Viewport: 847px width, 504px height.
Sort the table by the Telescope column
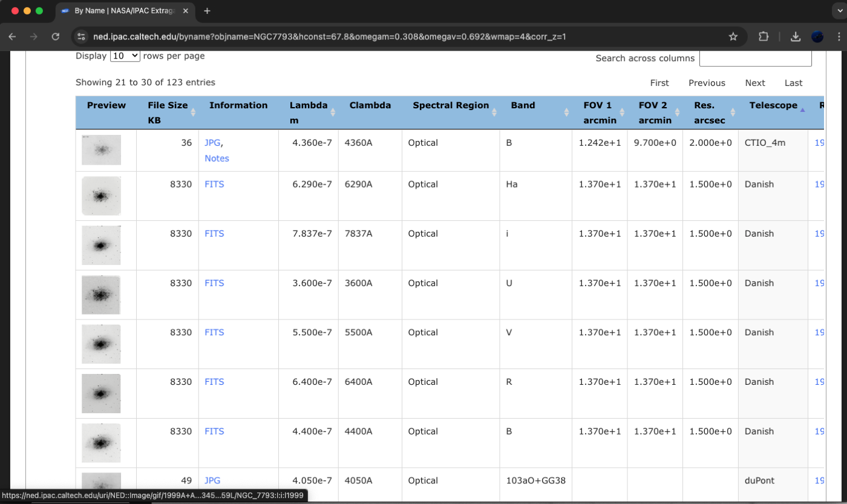[777, 106]
